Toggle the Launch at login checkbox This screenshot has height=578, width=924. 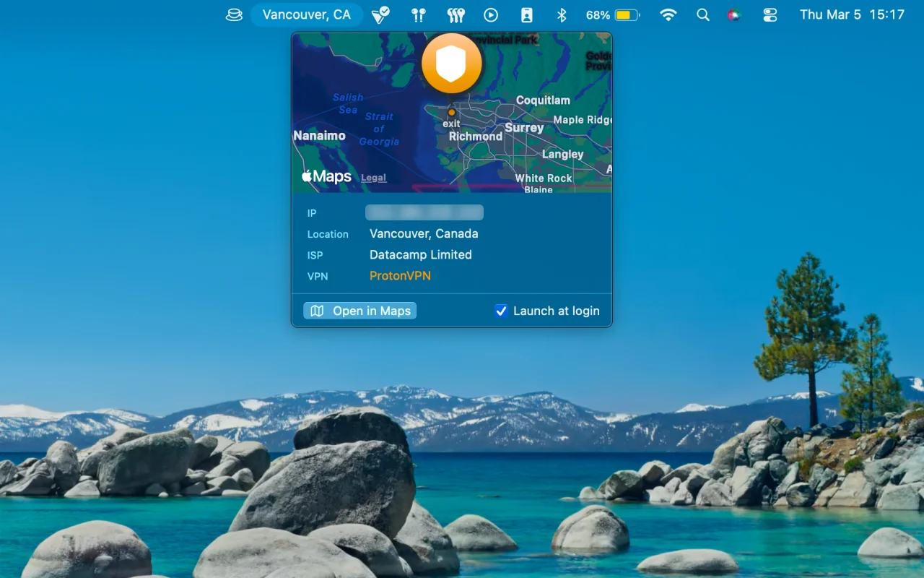(501, 311)
